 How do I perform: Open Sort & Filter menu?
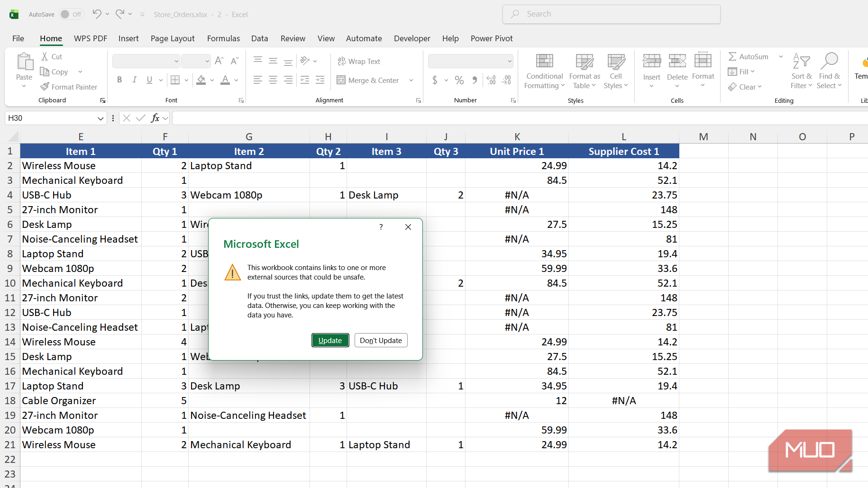pos(802,71)
